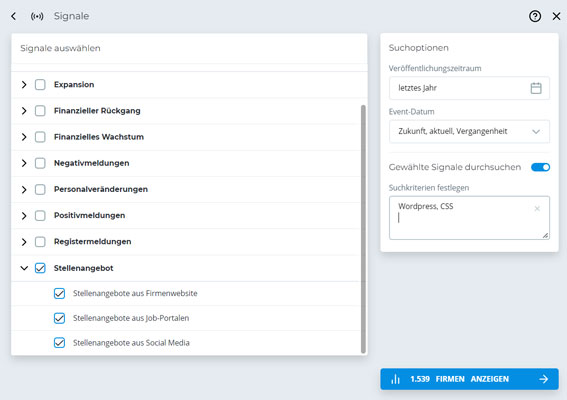This screenshot has width=567, height=400.
Task: Collapse the Stellenangebot category
Action: [x=24, y=268]
